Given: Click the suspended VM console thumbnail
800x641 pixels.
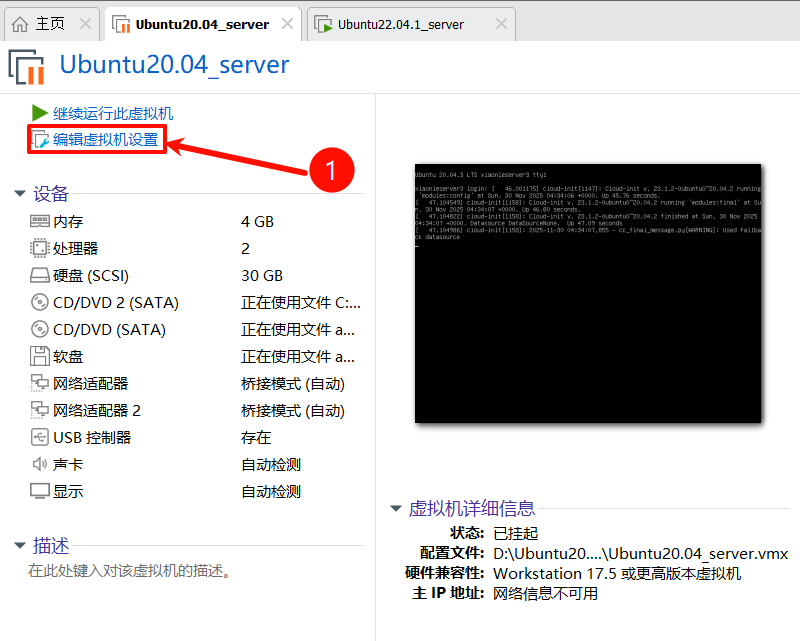Looking at the screenshot, I should [588, 293].
